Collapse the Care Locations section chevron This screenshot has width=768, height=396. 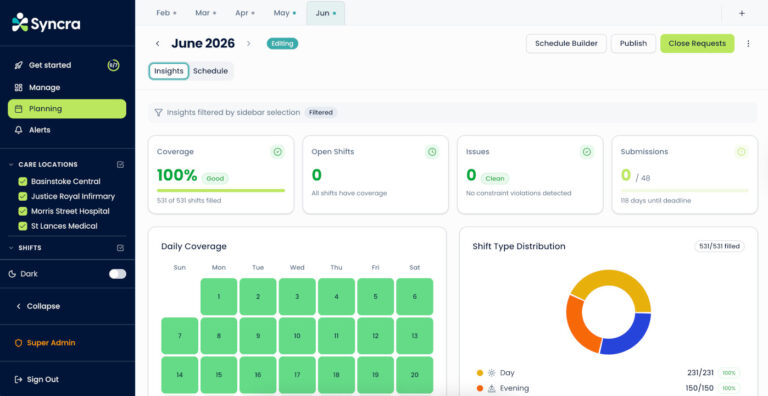coord(11,165)
